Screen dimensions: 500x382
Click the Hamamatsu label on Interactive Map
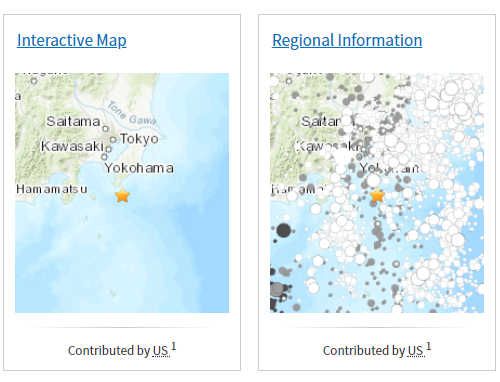52,189
